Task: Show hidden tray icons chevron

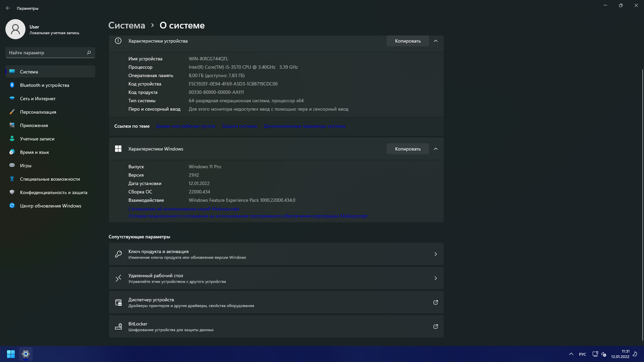Action: click(x=571, y=354)
